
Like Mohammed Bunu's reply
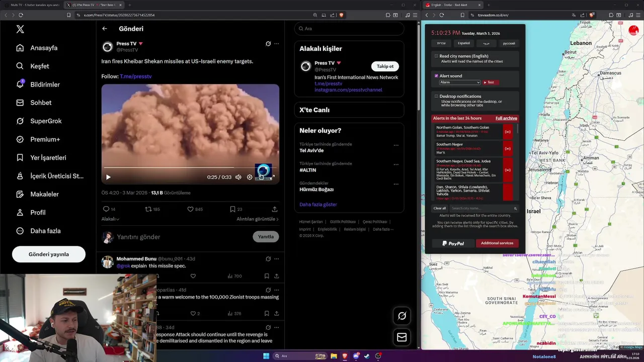coord(193,276)
